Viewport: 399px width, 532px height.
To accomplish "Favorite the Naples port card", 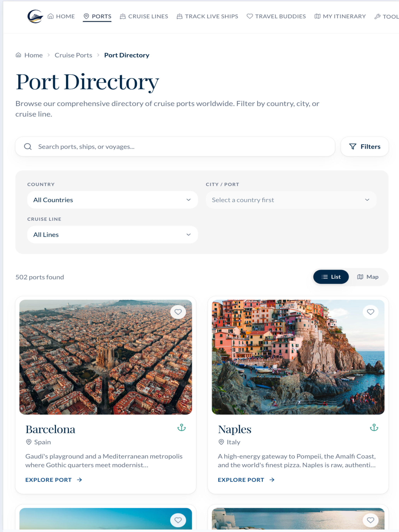I will click(370, 312).
